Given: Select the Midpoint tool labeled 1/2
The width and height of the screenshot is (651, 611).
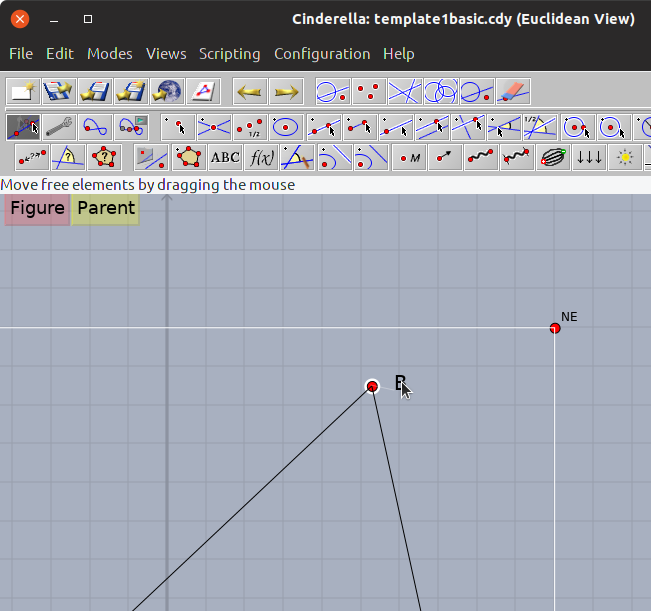Looking at the screenshot, I should (250, 127).
